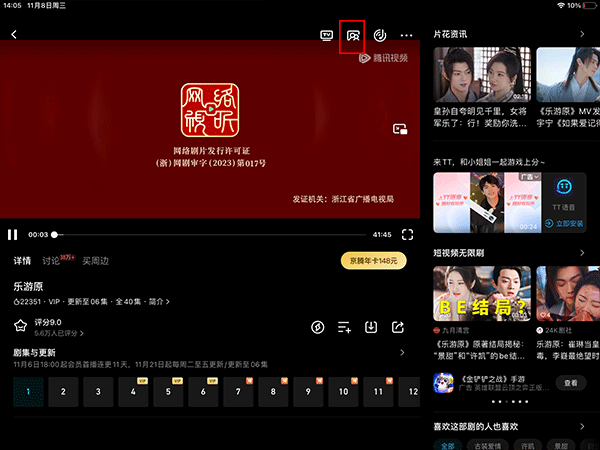600x450 pixels.
Task: Select VIP episode 4
Action: click(x=133, y=391)
